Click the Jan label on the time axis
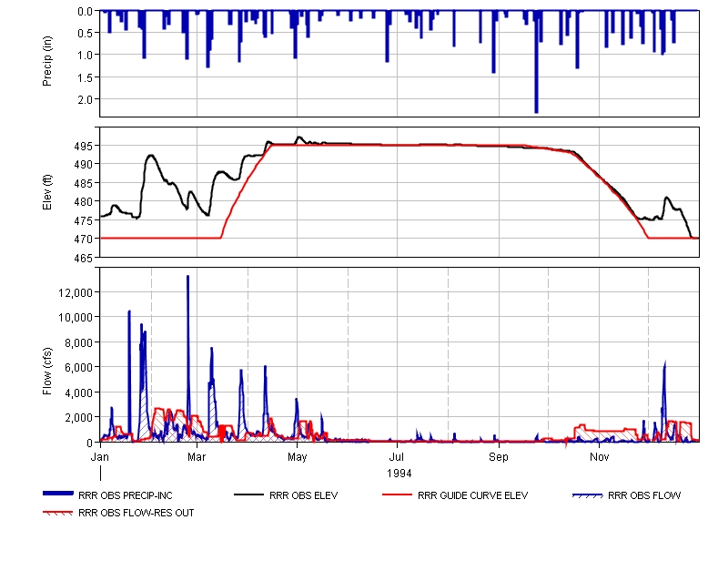The width and height of the screenshot is (728, 571). click(x=100, y=454)
